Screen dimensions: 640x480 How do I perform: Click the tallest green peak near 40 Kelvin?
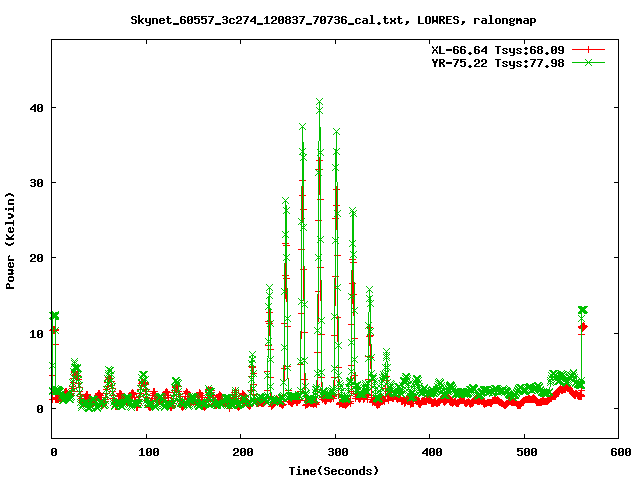(x=320, y=102)
